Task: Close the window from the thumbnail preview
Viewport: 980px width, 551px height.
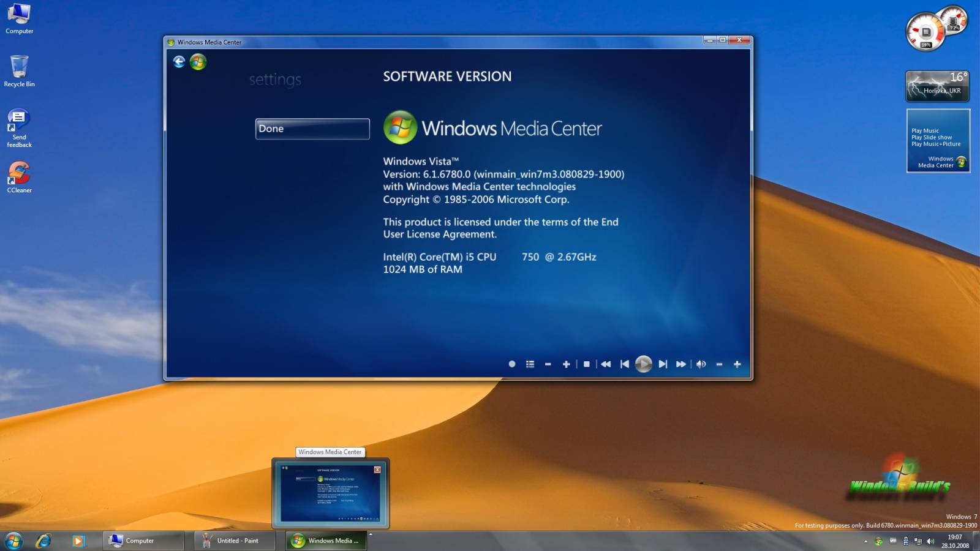Action: pos(377,470)
